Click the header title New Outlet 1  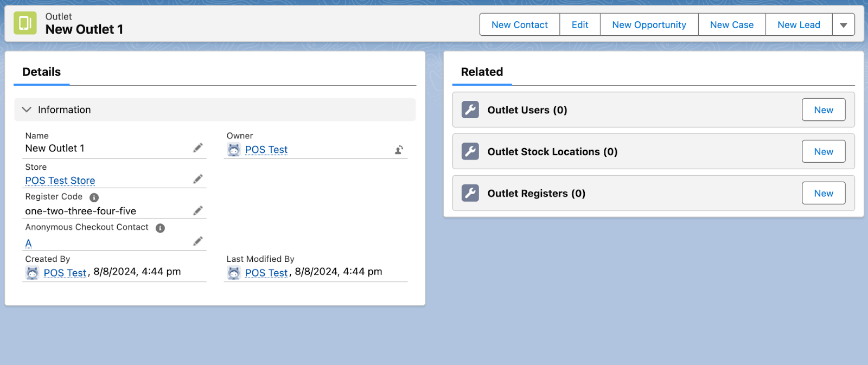(84, 29)
